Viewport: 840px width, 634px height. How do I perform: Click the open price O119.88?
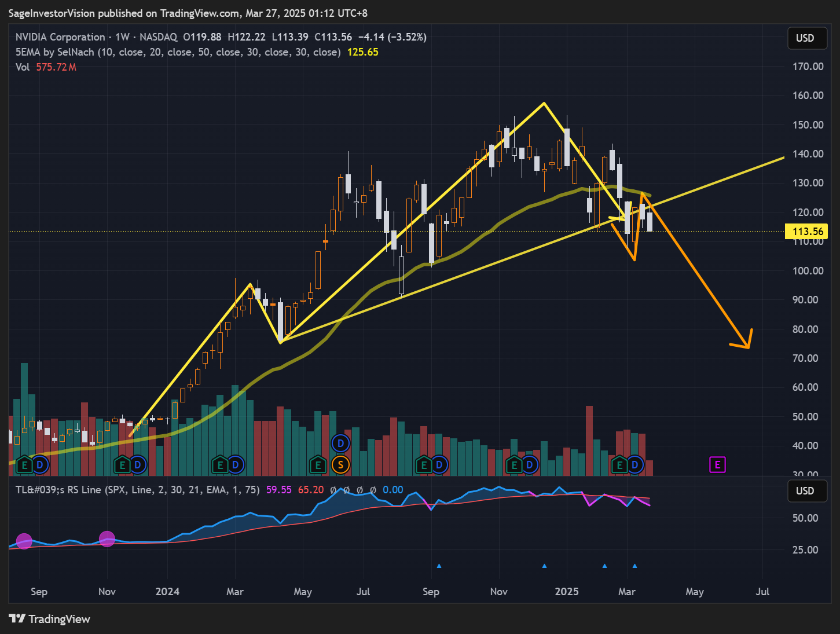[202, 37]
